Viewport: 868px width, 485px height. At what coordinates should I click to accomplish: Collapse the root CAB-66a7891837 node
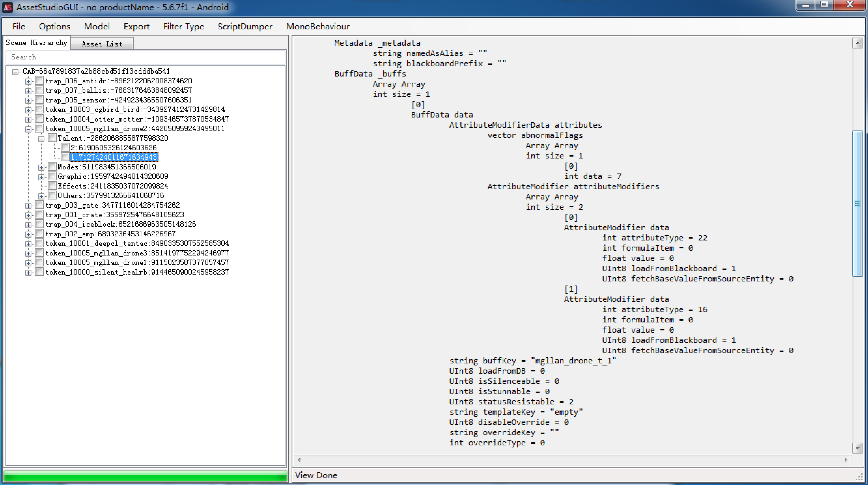(x=15, y=72)
